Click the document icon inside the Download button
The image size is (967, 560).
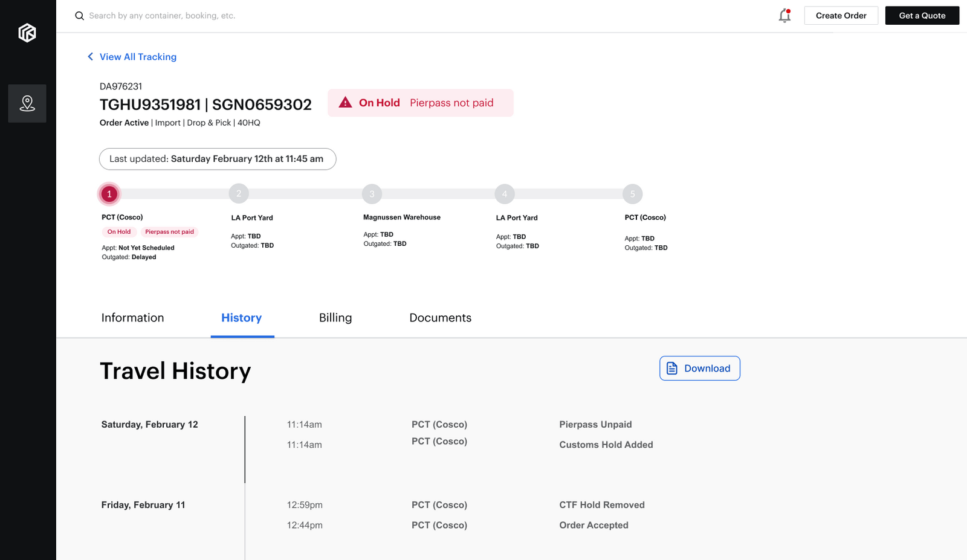pyautogui.click(x=671, y=368)
